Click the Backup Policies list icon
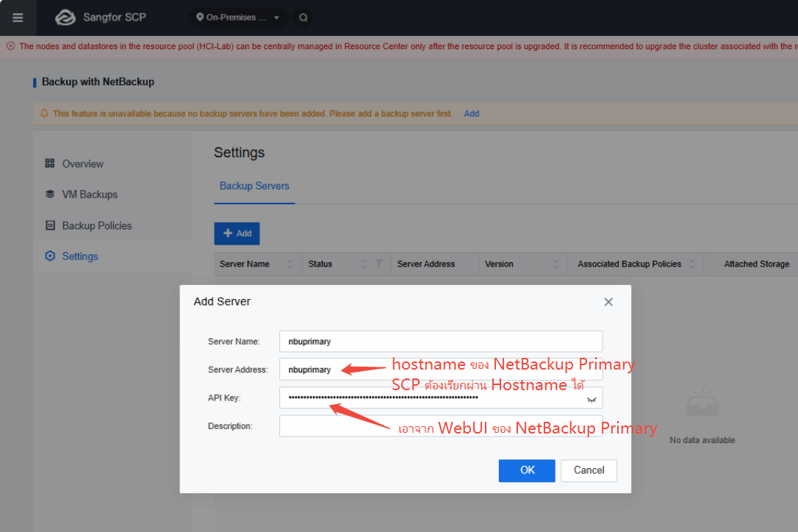 [x=50, y=225]
